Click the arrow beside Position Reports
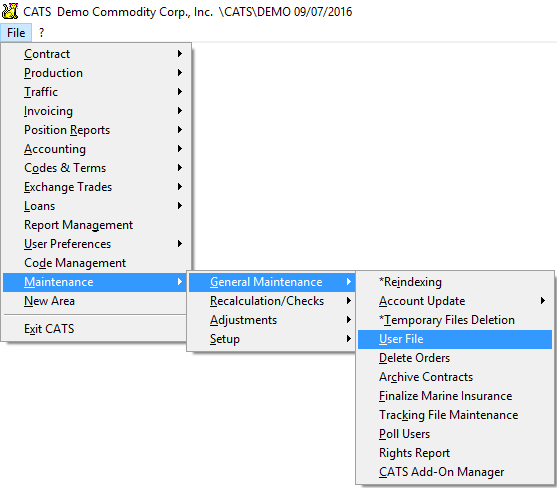Image resolution: width=557 pixels, height=488 pixels. 180,130
